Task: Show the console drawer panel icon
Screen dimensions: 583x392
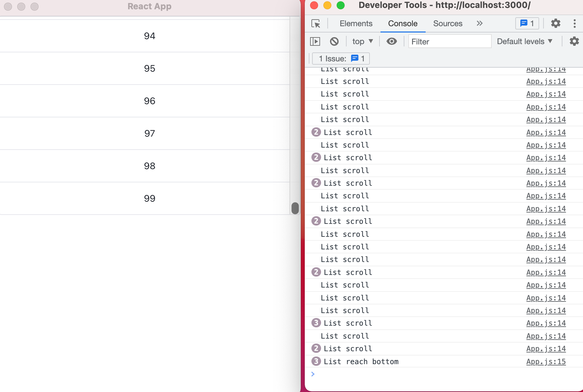Action: [315, 41]
